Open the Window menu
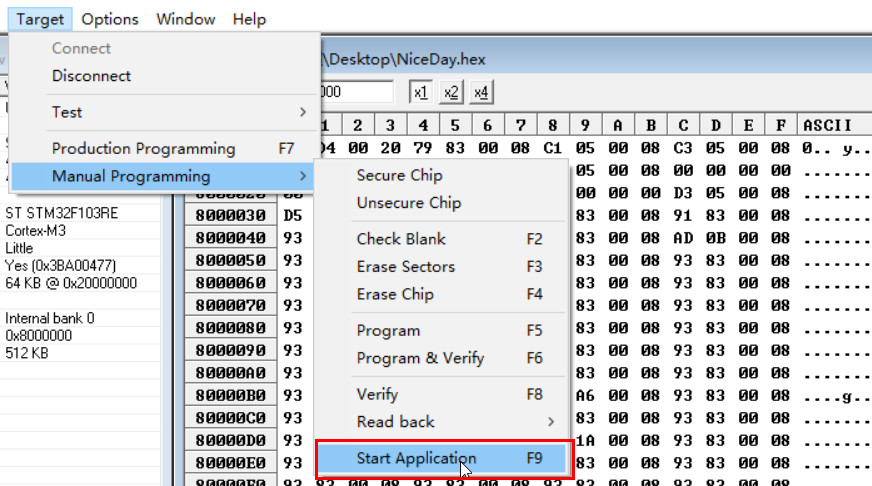872x486 pixels. coord(185,19)
